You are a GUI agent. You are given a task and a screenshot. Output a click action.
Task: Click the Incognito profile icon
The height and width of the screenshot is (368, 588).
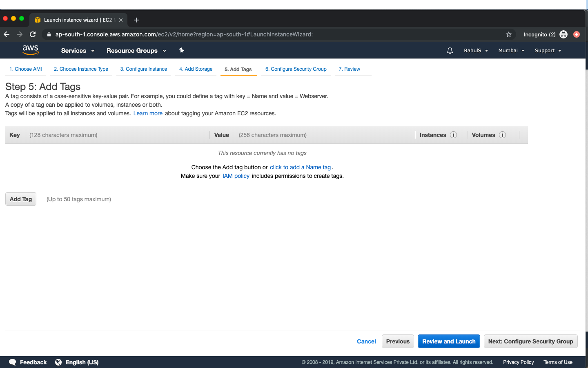click(563, 34)
